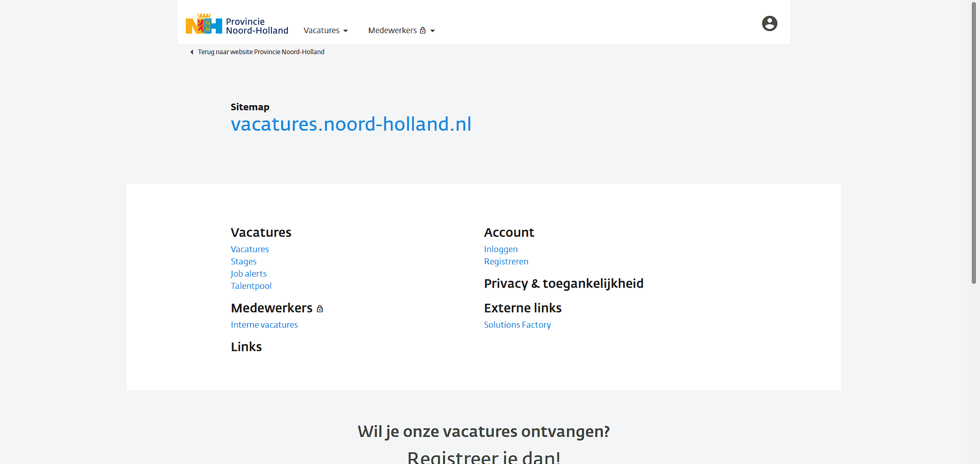Go to the Talentpool link
Viewport: 980px width, 464px height.
(251, 286)
